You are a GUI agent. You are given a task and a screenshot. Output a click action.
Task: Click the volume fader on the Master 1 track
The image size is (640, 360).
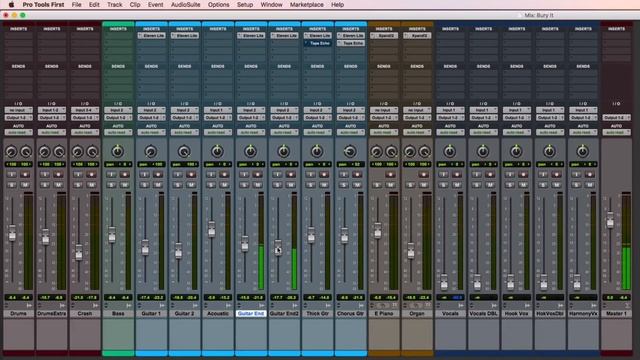pos(610,220)
